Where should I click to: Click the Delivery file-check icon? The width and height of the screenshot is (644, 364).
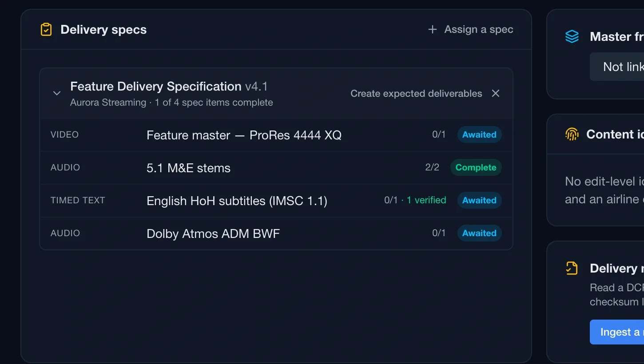572,268
